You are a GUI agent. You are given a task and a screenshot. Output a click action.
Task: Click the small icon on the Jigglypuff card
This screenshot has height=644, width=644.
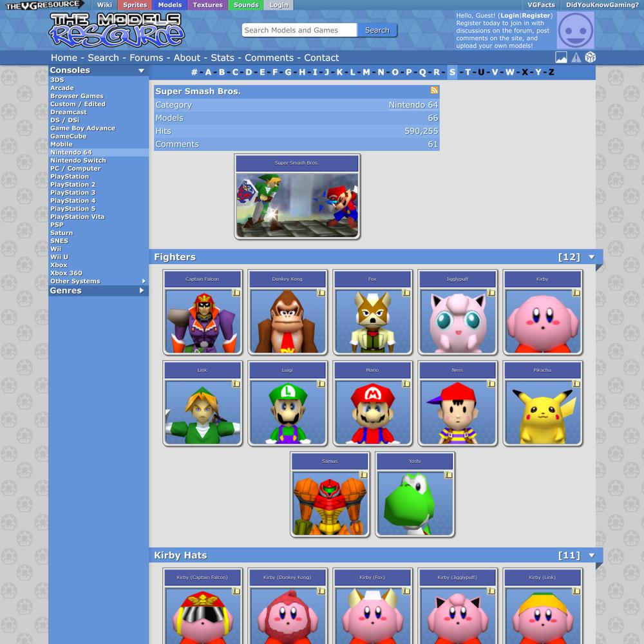491,293
